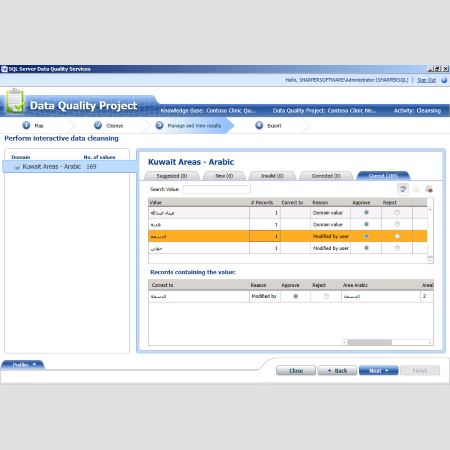Screen dimensions: 450x450
Task: Click the SQL Server Data Quality Services title icon
Action: (x=4, y=69)
